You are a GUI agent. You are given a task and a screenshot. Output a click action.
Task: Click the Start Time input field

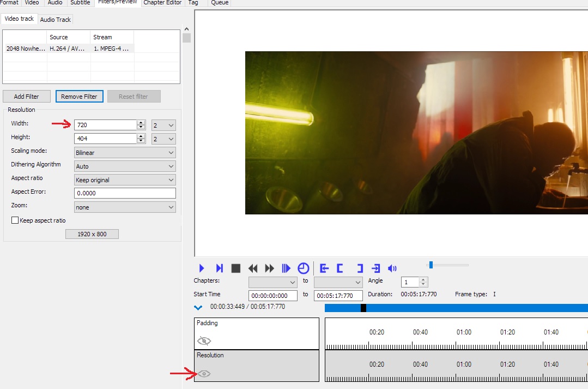[273, 296]
